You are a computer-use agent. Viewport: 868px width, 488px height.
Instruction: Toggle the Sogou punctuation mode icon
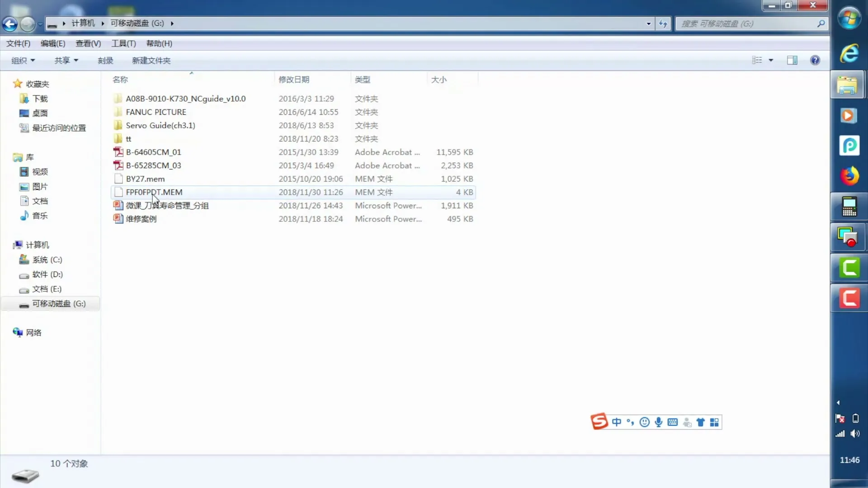point(630,422)
